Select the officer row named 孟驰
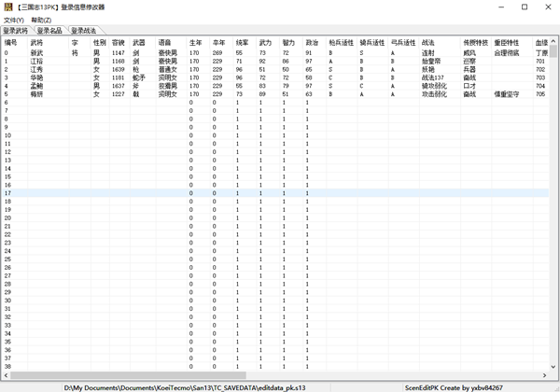Image resolution: width=560 pixels, height=392 pixels. 37,86
